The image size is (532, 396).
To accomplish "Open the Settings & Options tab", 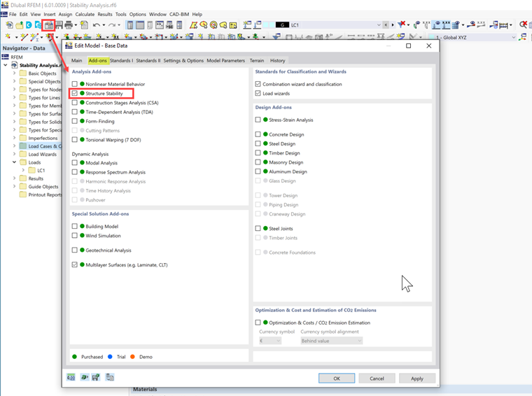I will tap(183, 60).
